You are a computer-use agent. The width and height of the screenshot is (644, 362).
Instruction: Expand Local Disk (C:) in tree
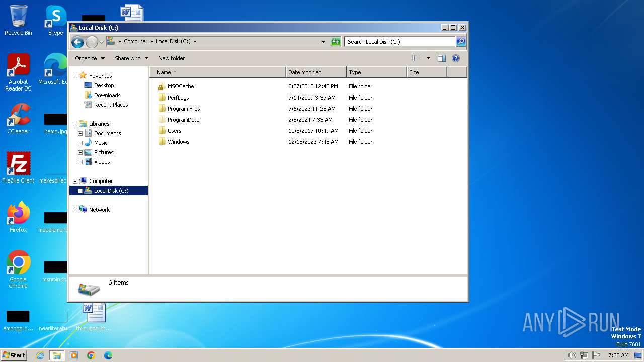point(80,191)
